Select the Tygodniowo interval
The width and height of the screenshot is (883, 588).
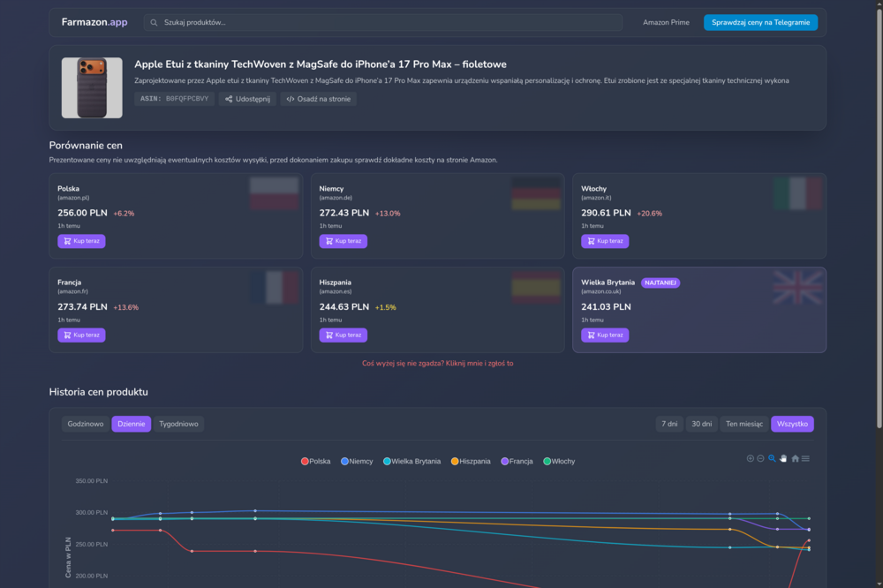coord(178,424)
